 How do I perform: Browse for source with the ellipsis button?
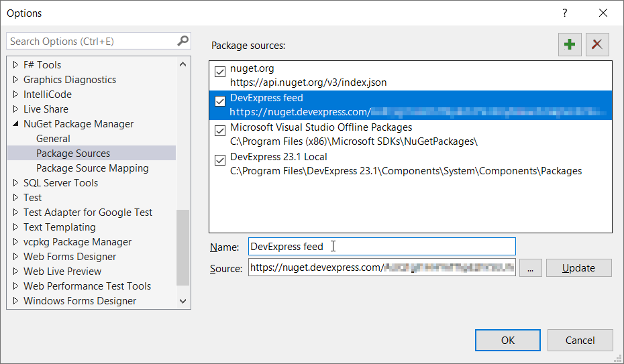tap(531, 268)
